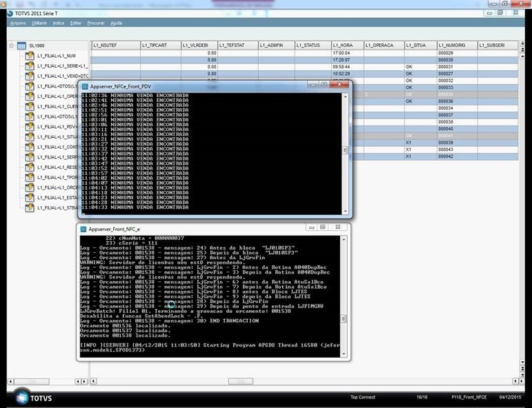
Task: Click index icon beside L1_FILIAL+L1_ESTA
Action: (30, 198)
